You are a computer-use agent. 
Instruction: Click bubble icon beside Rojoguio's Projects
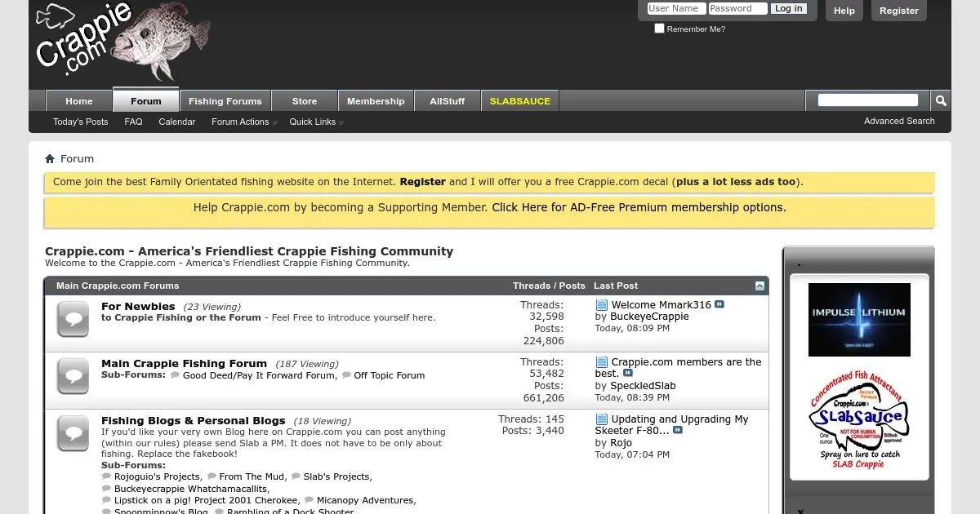[x=106, y=476]
